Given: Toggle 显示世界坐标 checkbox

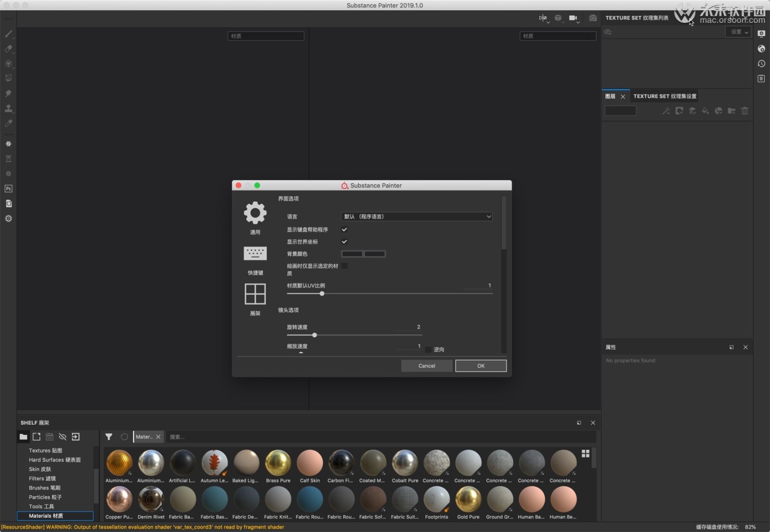Looking at the screenshot, I should click(x=344, y=241).
